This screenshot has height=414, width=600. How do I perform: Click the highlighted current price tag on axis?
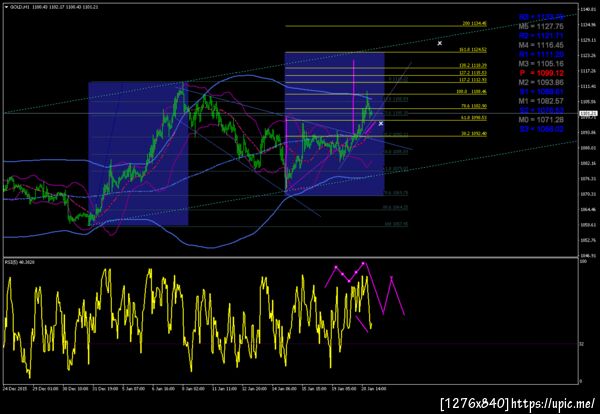pos(586,113)
